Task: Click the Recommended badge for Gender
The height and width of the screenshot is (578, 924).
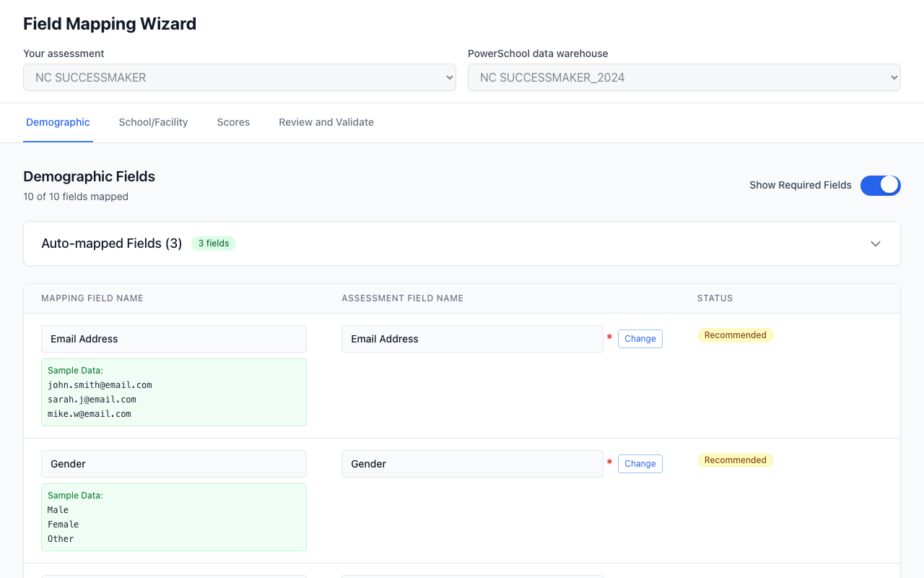Action: (x=735, y=460)
